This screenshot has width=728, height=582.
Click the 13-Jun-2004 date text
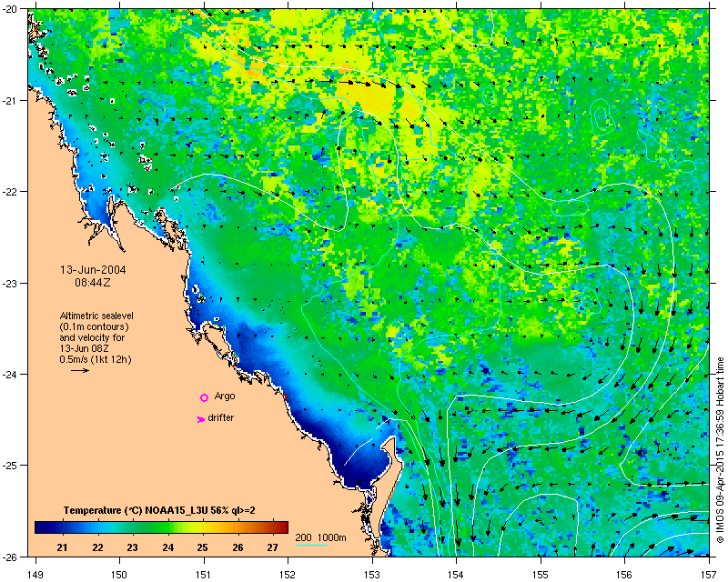click(93, 270)
